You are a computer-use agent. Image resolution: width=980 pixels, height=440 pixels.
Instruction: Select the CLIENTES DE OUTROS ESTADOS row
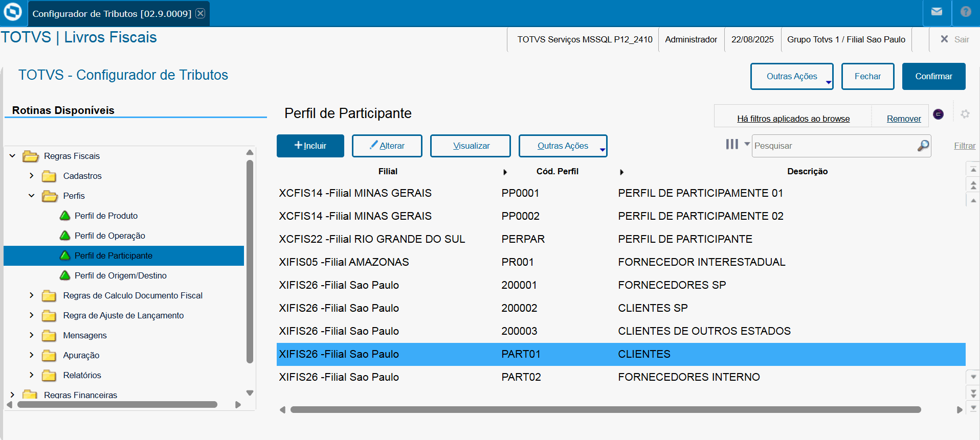pos(621,331)
